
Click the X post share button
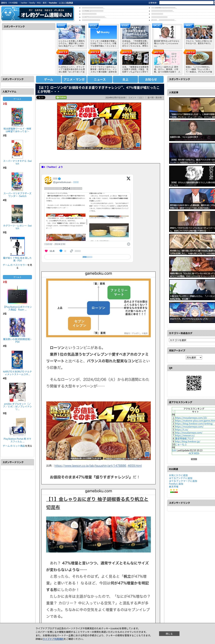pos(41,97)
